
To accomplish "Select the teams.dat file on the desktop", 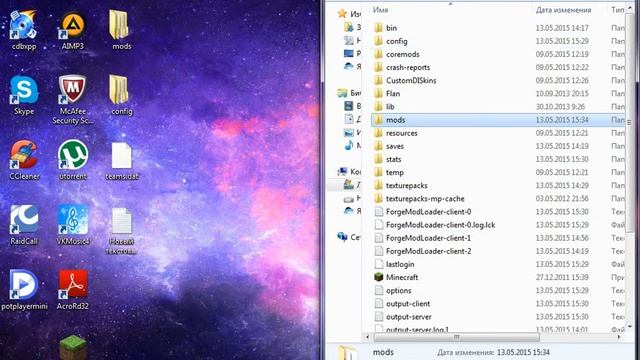I will coord(121,161).
